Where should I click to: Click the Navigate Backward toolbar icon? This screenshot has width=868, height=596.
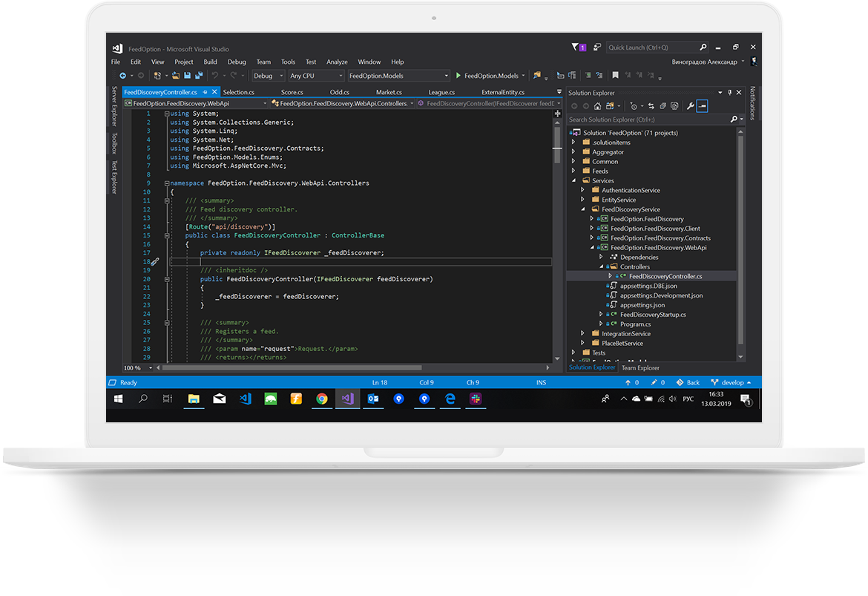pyautogui.click(x=122, y=76)
